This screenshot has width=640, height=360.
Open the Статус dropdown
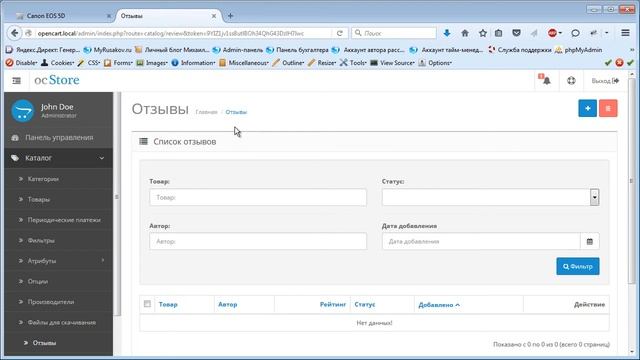[x=491, y=198]
